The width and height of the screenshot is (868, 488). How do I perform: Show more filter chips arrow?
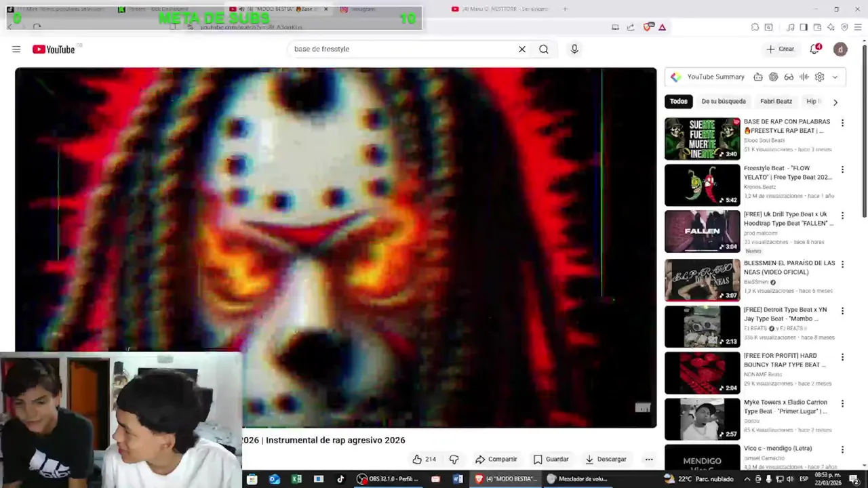click(x=835, y=102)
